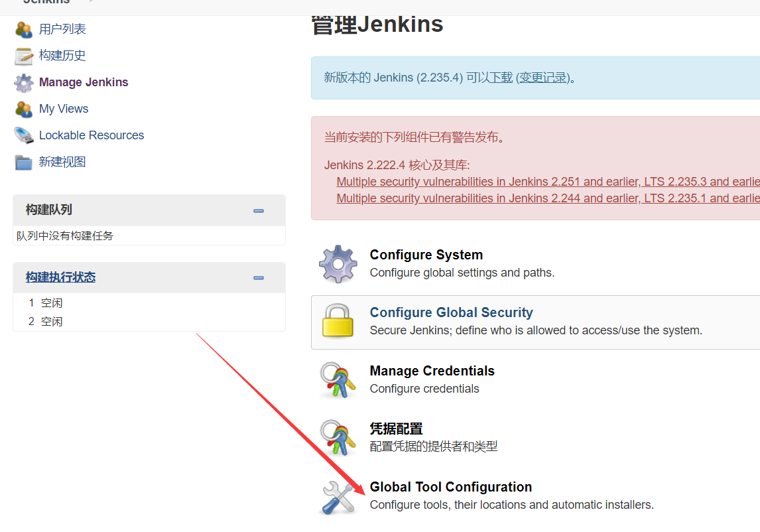Click the 当前安装的下列组件已有警告发布 warning text

point(416,137)
